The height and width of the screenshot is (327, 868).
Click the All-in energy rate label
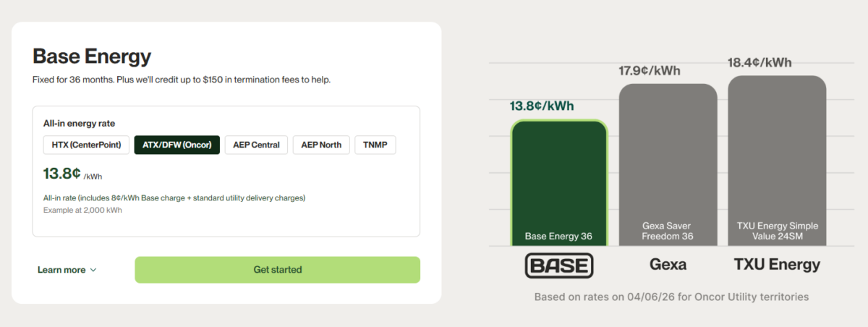pos(79,124)
